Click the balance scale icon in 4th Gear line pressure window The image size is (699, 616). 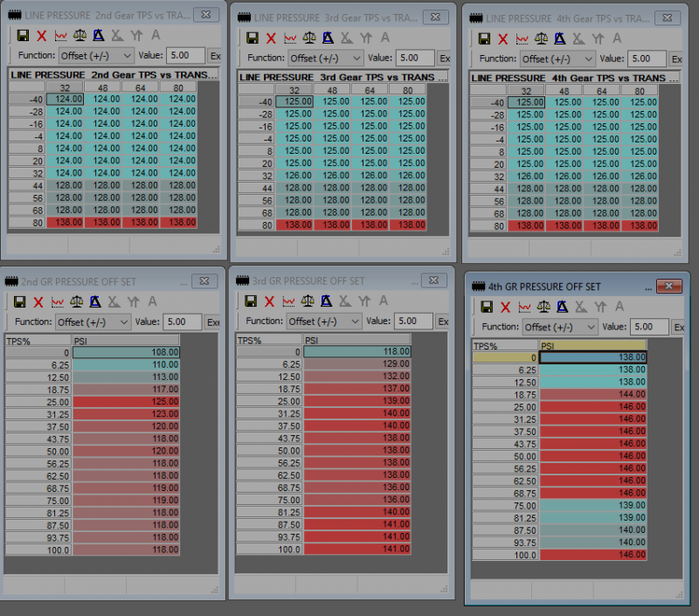pos(542,38)
